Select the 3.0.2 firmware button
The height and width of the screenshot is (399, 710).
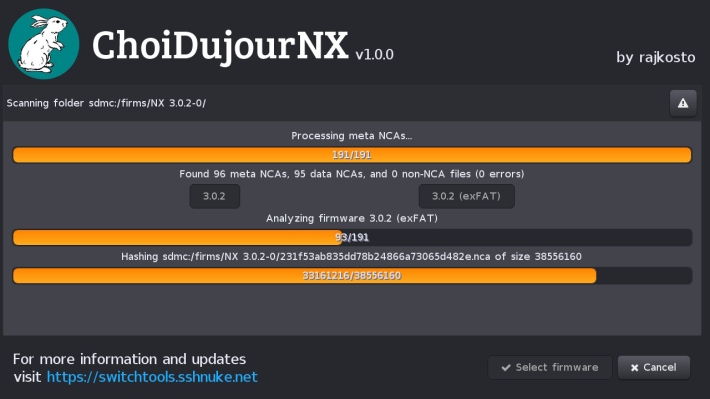click(214, 196)
